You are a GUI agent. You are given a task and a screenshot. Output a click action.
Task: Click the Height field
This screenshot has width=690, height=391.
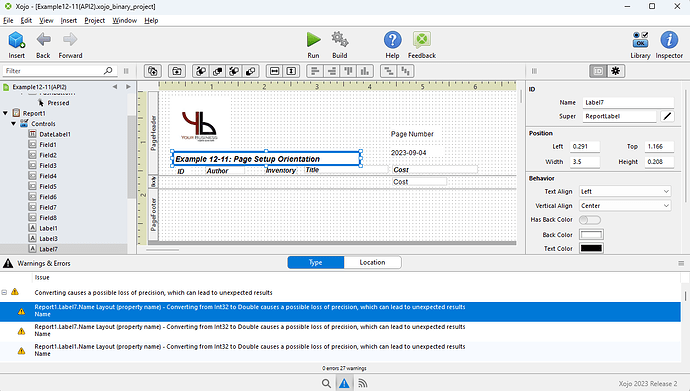(x=659, y=161)
